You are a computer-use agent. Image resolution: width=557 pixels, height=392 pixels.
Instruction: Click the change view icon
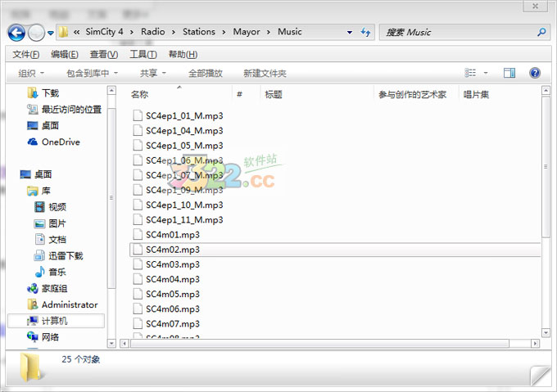(470, 73)
